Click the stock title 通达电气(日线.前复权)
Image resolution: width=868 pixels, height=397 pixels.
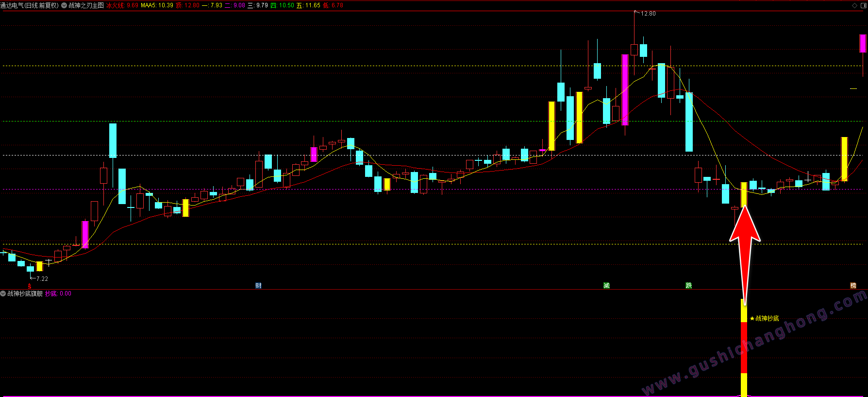point(30,5)
